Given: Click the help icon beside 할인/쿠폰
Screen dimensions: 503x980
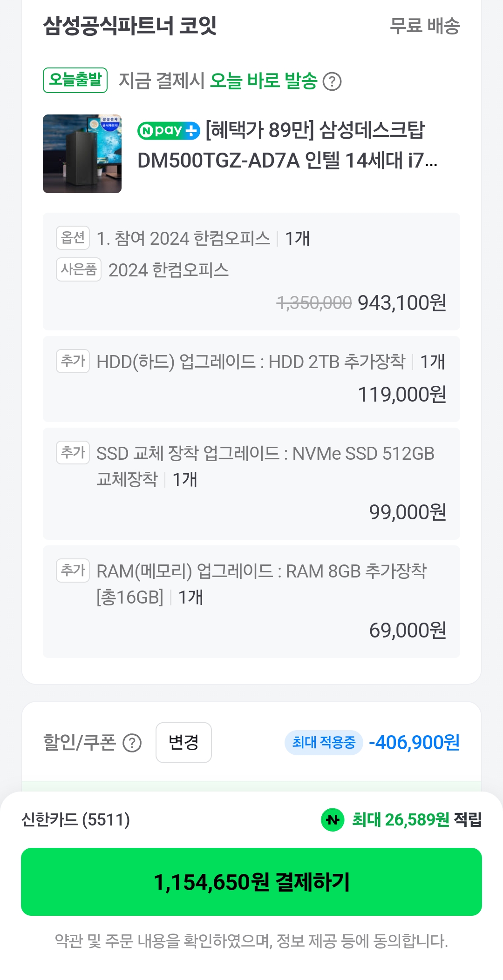Looking at the screenshot, I should point(132,743).
